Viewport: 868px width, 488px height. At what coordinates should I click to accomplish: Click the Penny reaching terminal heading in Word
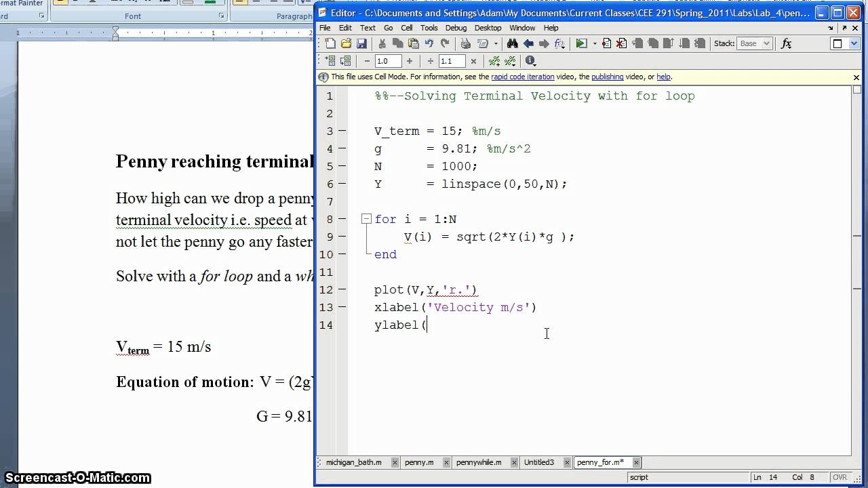click(x=215, y=161)
